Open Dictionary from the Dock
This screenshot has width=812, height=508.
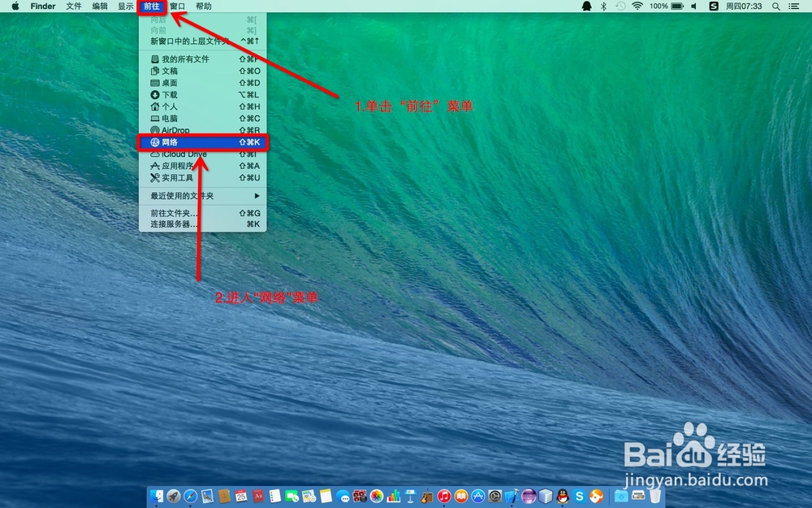[258, 496]
